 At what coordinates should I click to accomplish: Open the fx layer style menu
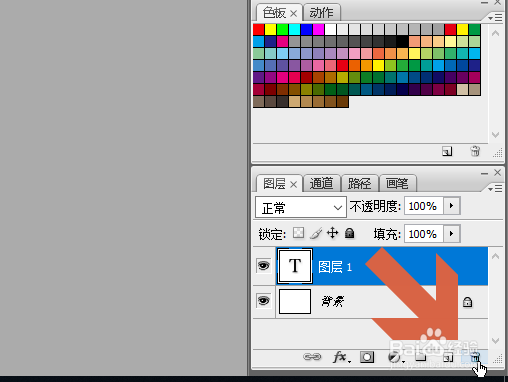[342, 357]
